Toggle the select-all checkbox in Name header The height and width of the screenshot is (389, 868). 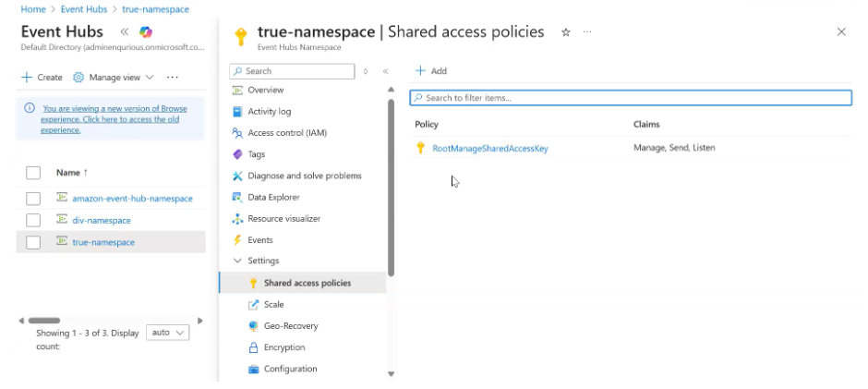33,173
